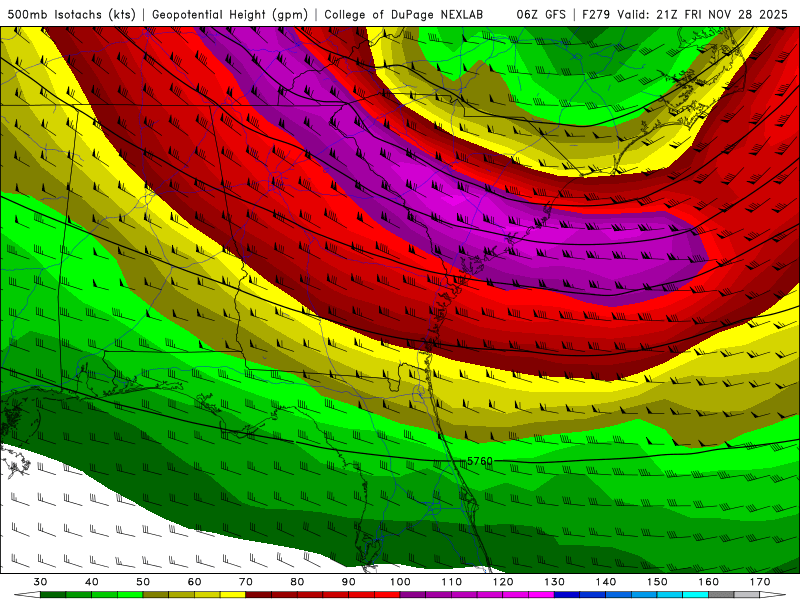Click the legend value 50
This screenshot has width=800, height=600.
pos(143,582)
